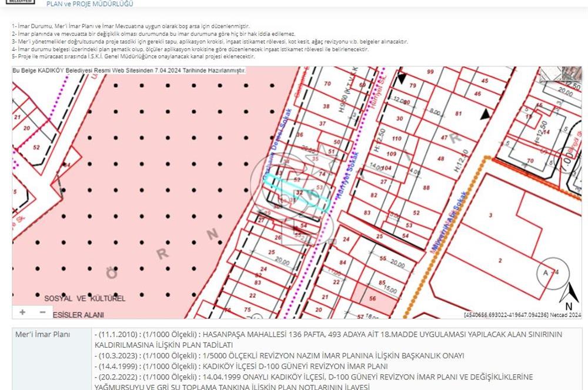Screen dimensions: 588x390
Task: Click the 'SOSYAL VE KÜLTÜREL' area label
Action: [x=85, y=298]
